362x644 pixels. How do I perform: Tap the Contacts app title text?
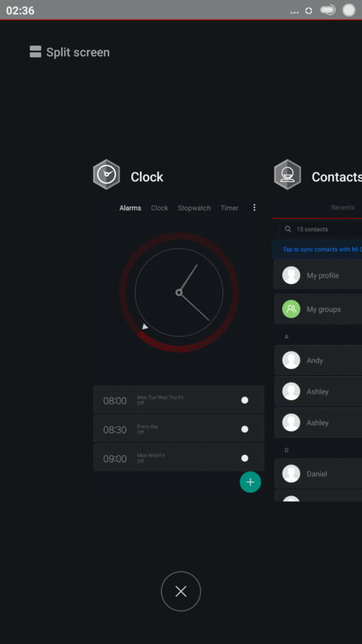(x=336, y=177)
